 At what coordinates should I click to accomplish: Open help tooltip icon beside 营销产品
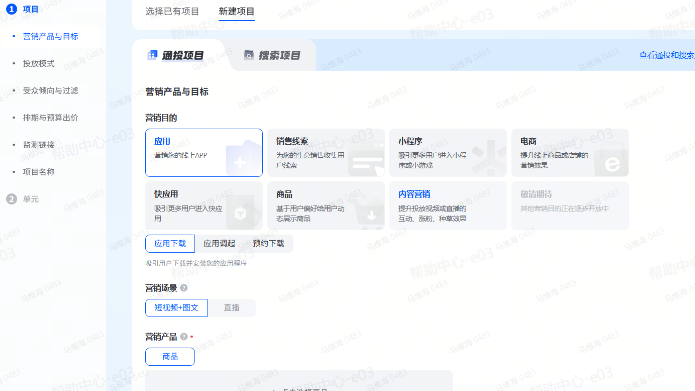pyautogui.click(x=184, y=336)
